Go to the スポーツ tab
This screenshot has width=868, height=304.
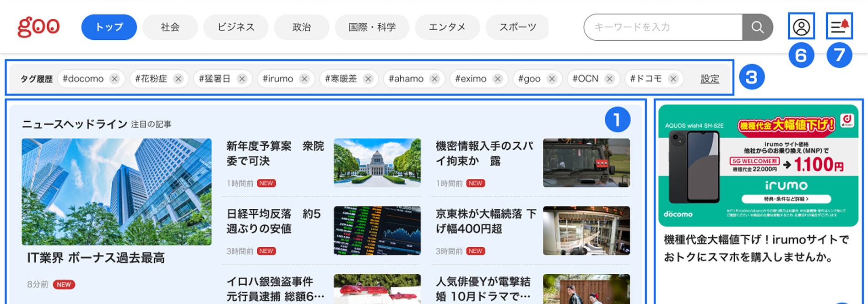(517, 27)
